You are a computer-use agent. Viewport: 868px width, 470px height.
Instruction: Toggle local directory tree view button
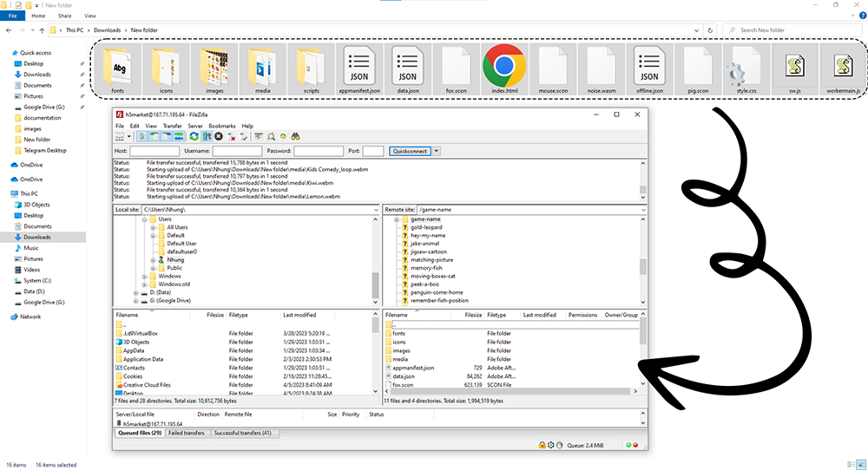(x=155, y=136)
